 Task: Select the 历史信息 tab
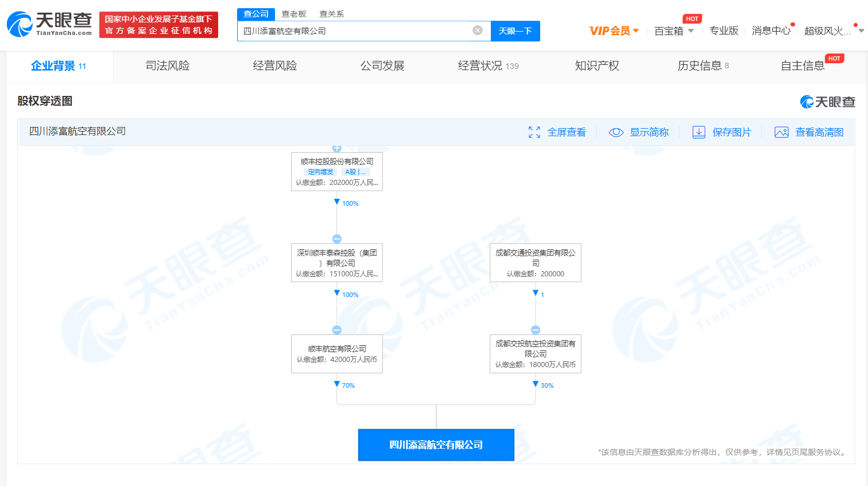coord(703,66)
